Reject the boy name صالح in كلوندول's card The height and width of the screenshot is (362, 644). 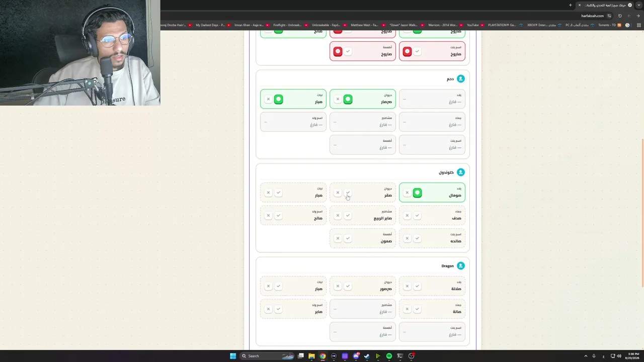click(x=268, y=215)
